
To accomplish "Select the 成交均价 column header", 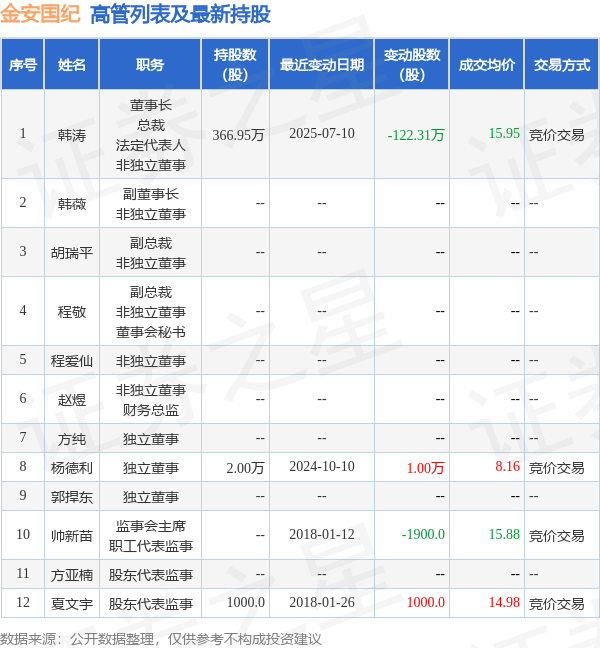I will (x=486, y=64).
